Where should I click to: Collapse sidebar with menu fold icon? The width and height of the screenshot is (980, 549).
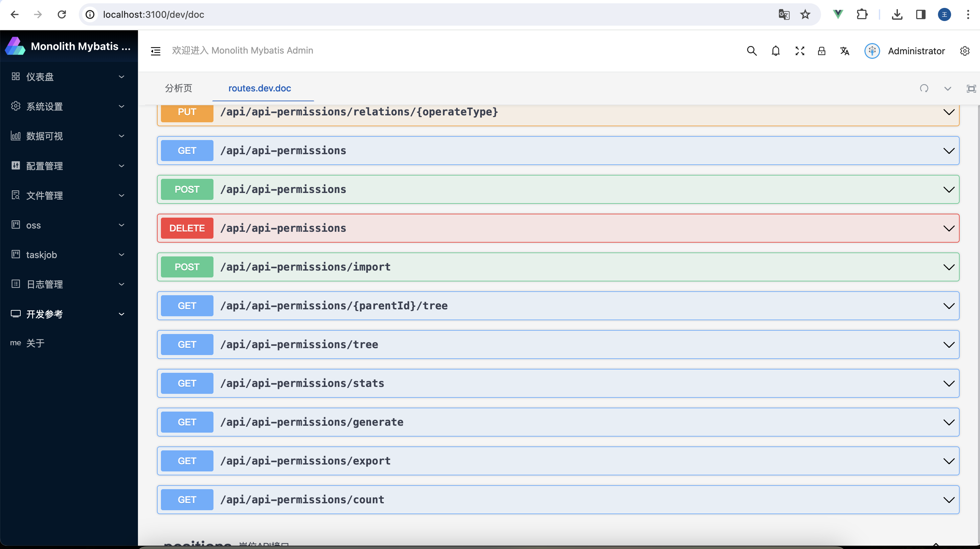(156, 51)
